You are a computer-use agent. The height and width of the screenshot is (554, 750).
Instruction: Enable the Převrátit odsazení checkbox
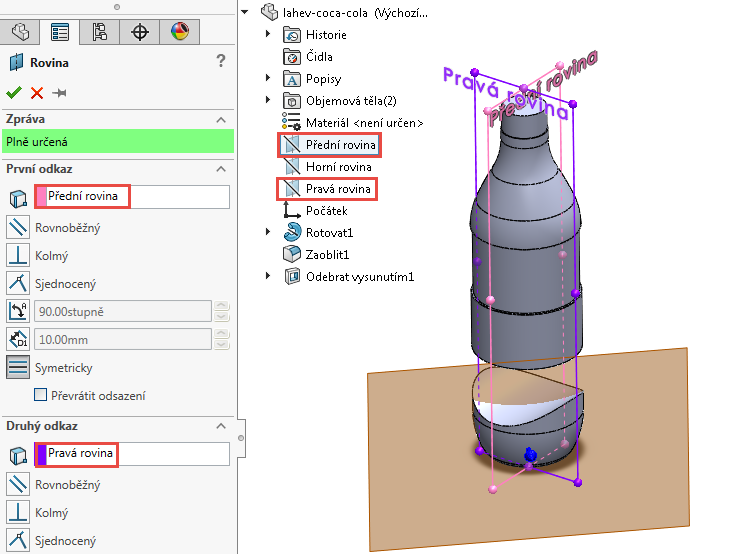pyautogui.click(x=41, y=395)
